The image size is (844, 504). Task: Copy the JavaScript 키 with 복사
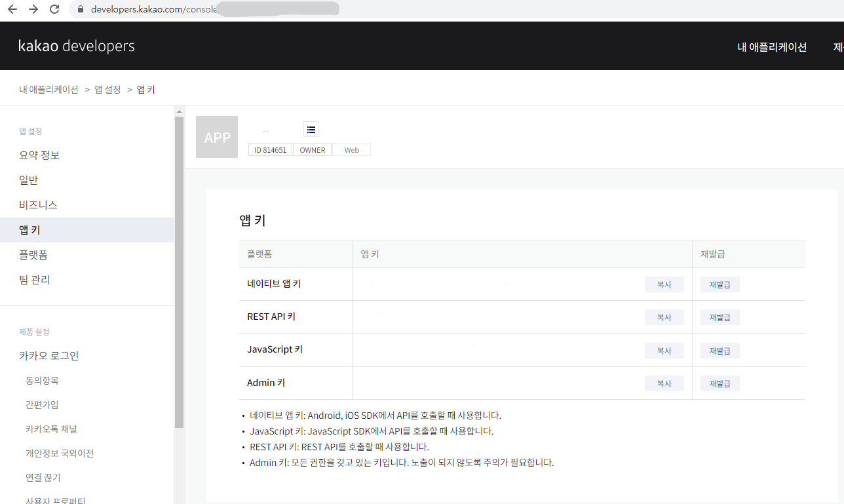pyautogui.click(x=664, y=351)
